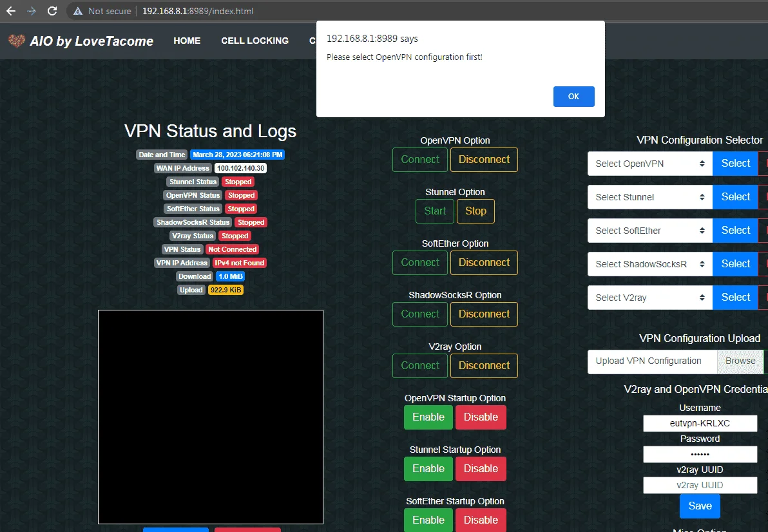Click Select button next to Stunnel dropdown

(x=735, y=197)
